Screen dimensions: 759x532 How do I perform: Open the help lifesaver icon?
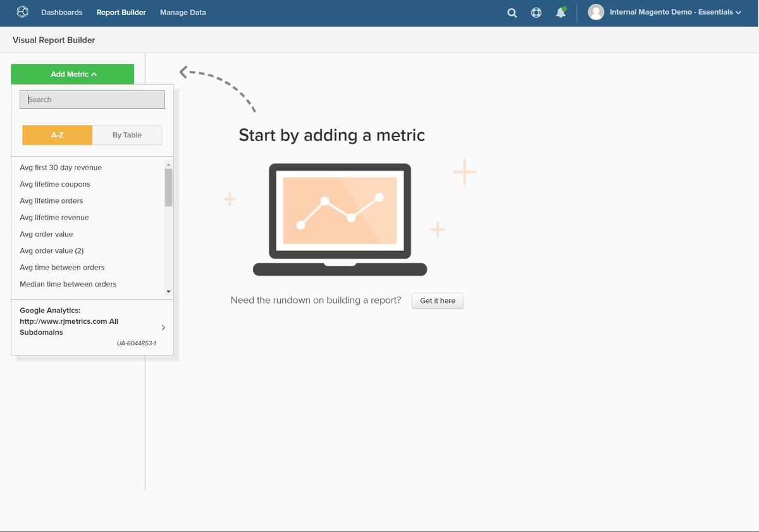pos(536,12)
